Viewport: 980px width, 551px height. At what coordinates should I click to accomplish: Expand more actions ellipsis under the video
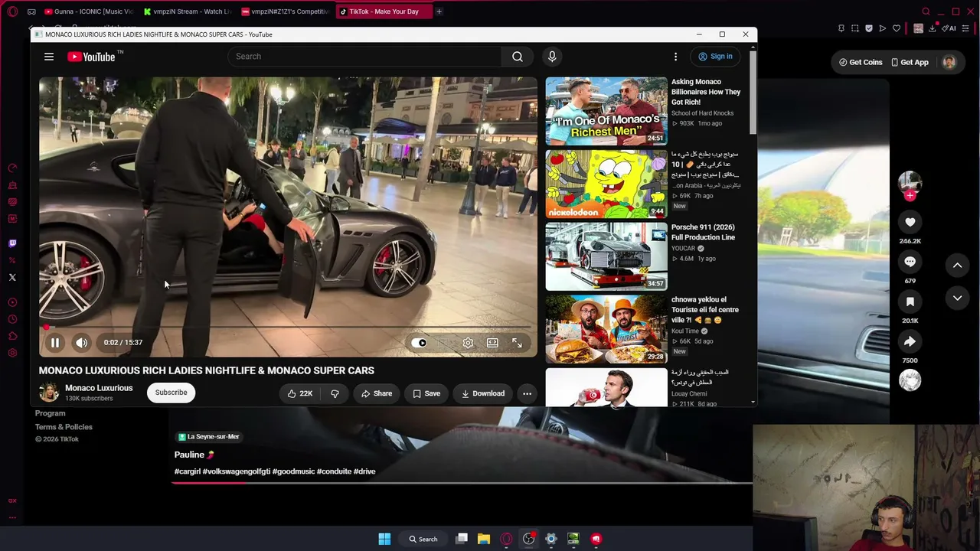pos(527,393)
